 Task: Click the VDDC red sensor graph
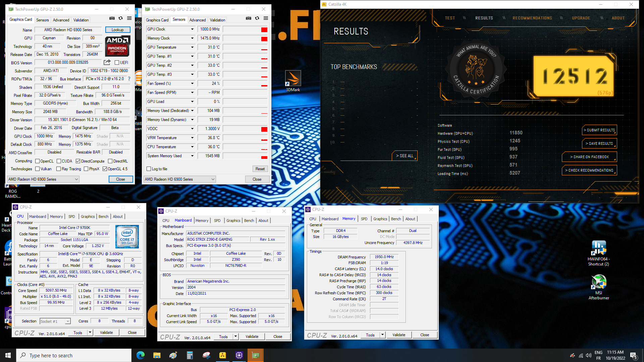(245, 129)
